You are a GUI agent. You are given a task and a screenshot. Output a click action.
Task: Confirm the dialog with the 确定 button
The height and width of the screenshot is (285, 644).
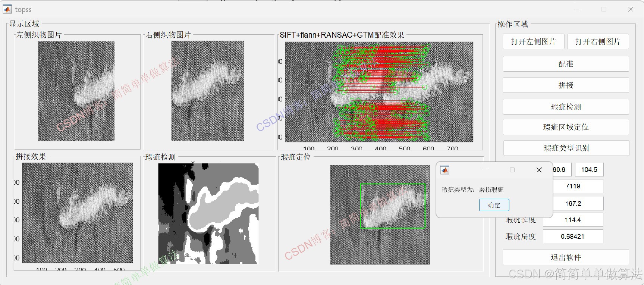(494, 205)
